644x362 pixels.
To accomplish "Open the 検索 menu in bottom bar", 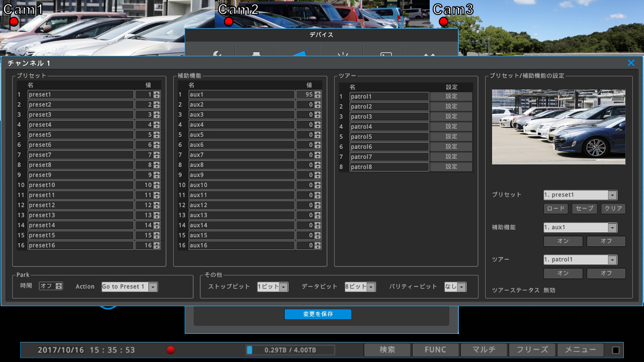I will (x=387, y=350).
